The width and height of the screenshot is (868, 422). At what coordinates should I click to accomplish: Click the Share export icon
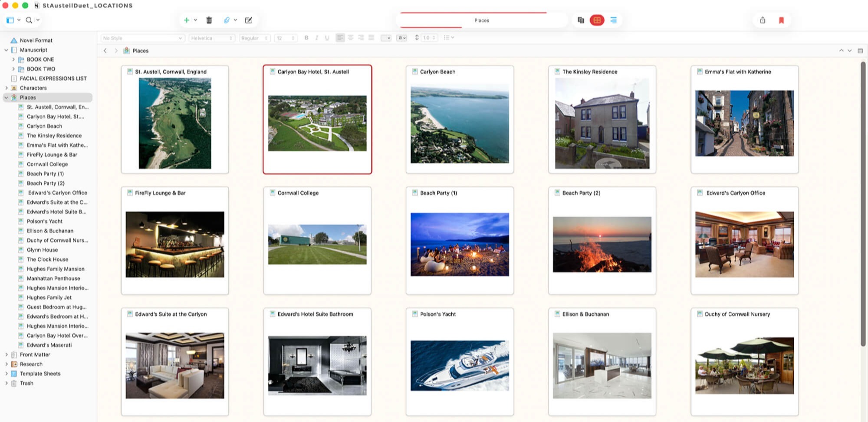(x=763, y=20)
